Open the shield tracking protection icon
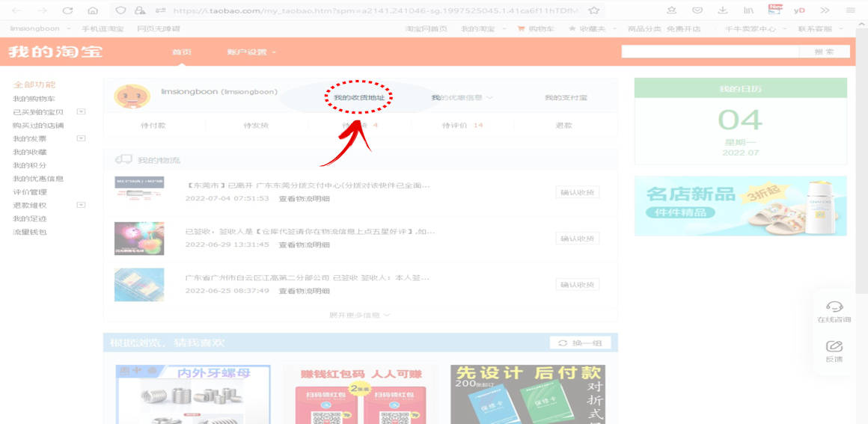The height and width of the screenshot is (424, 868). 120,10
